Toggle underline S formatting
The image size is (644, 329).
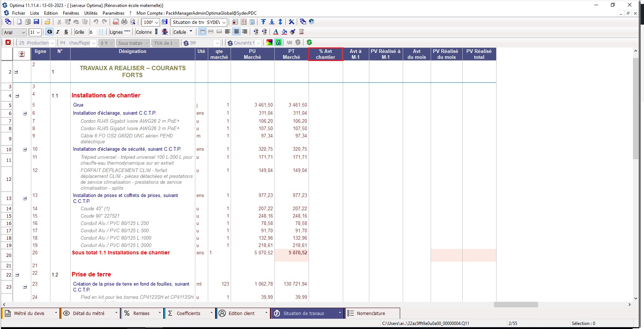tap(66, 32)
